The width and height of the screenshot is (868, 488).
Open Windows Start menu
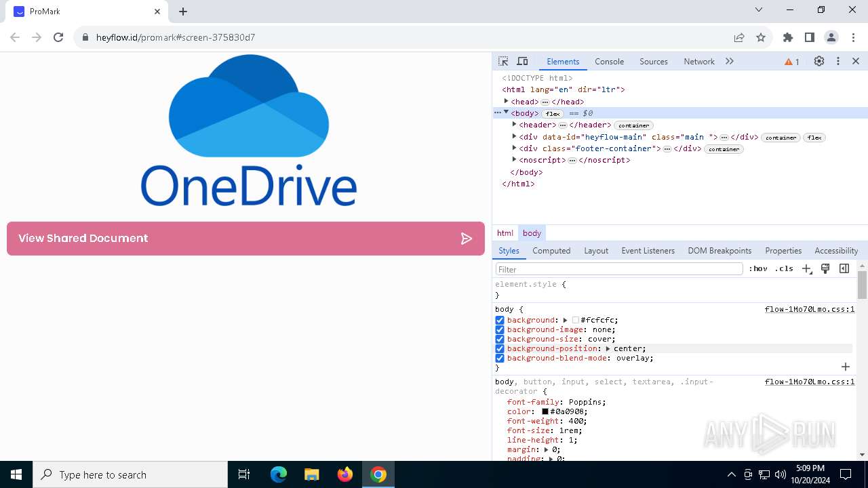point(16,474)
